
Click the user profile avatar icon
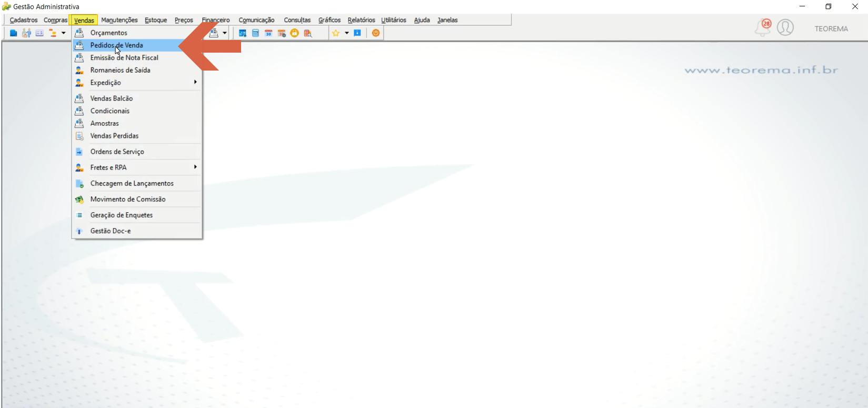coord(785,27)
